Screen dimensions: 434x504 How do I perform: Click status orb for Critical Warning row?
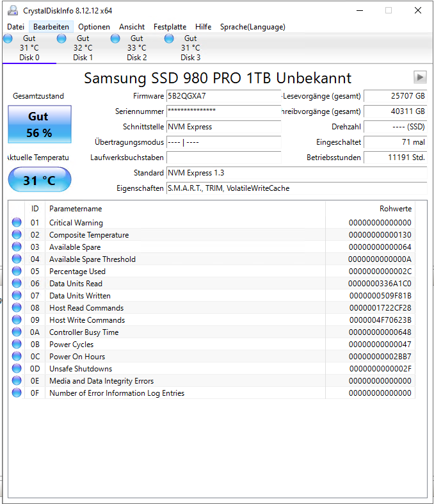[17, 222]
